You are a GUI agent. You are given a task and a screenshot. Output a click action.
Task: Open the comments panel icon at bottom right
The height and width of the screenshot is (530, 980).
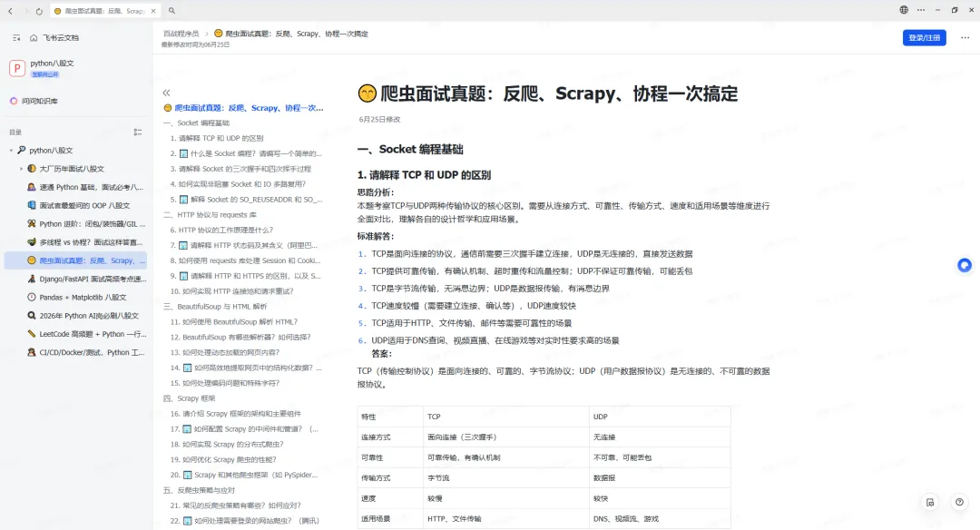pos(931,503)
